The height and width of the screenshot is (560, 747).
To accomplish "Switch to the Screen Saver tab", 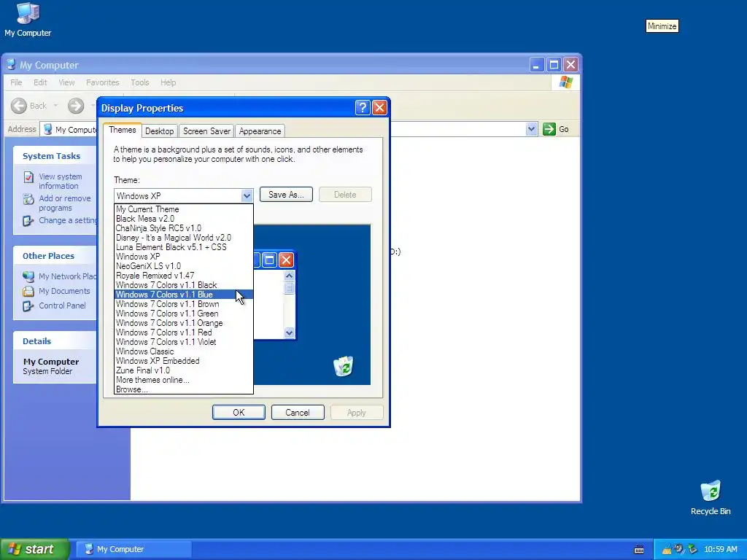I will pos(206,131).
